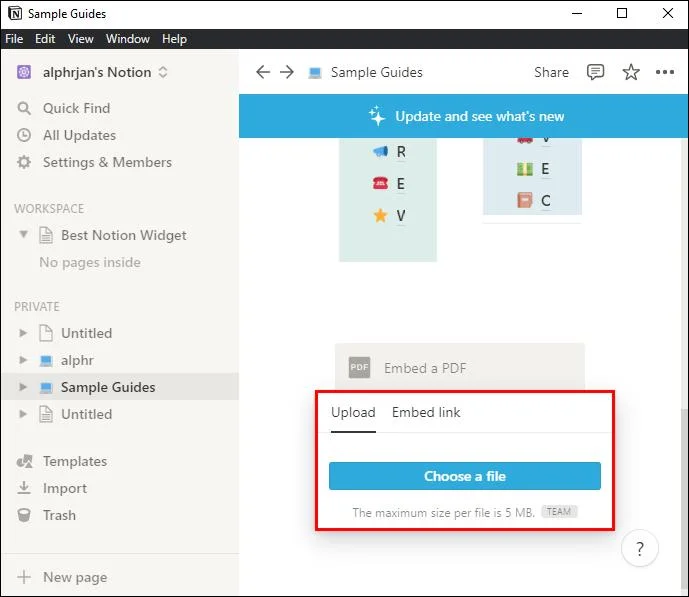Click Sample Guides laptop icon in sidebar
Screen dimensions: 689x597
pyautogui.click(x=46, y=387)
